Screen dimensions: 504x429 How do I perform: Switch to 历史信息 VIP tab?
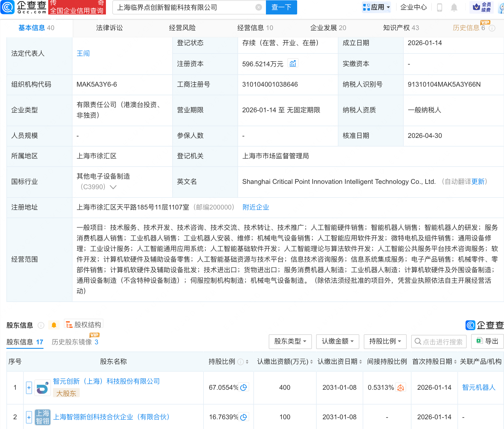(x=469, y=28)
